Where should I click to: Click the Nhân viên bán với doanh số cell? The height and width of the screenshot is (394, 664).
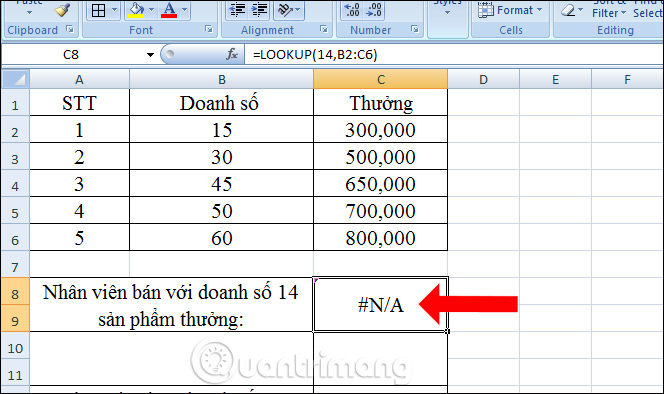171,305
